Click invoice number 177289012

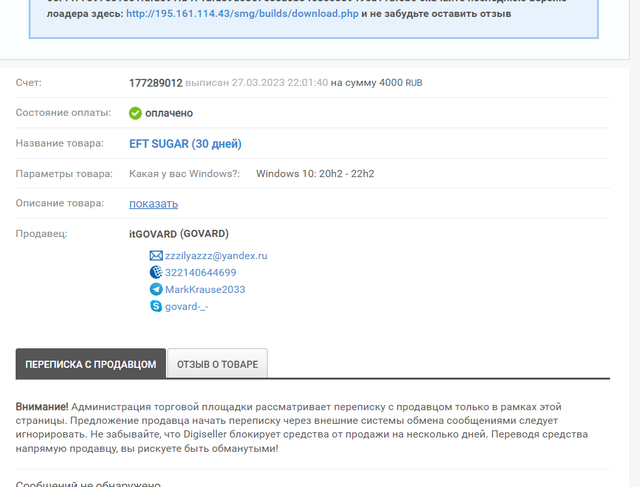pos(156,83)
